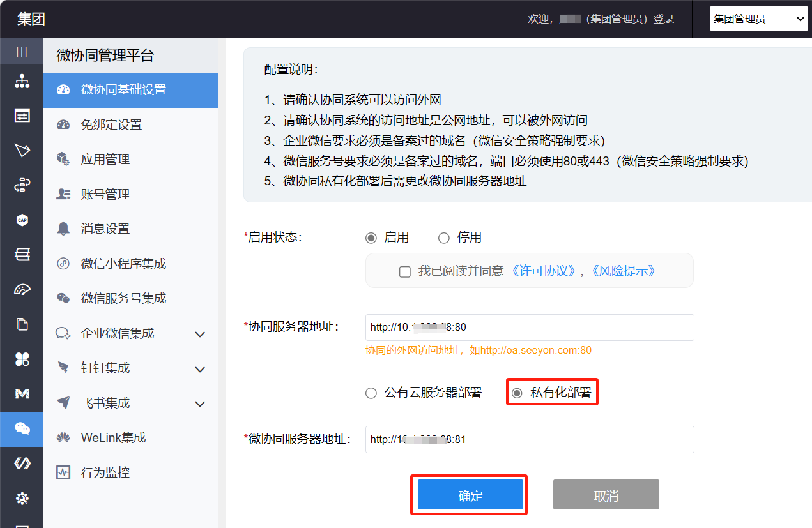This screenshot has height=528, width=812.
Task: Click the bell icon beside 消息设置
Action: click(x=63, y=229)
